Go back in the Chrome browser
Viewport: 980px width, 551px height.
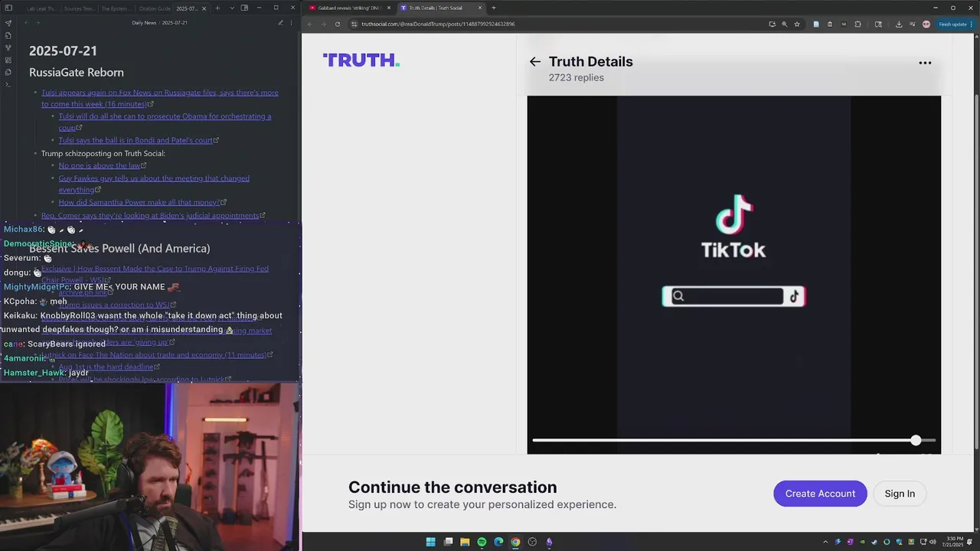pos(310,24)
